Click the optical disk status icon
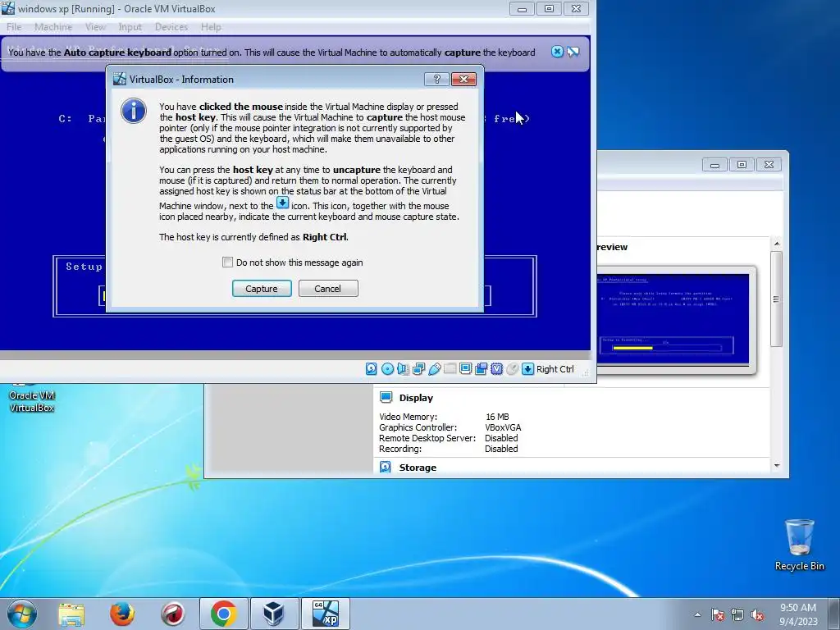 (387, 368)
